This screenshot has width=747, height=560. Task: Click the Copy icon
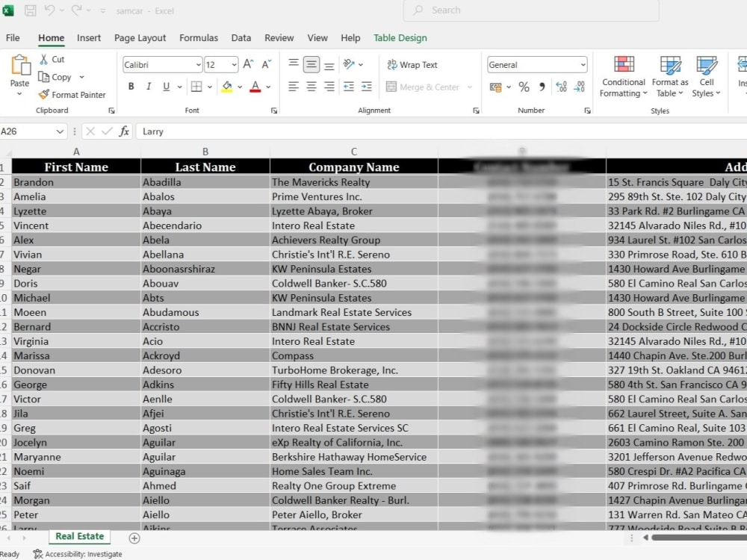43,77
